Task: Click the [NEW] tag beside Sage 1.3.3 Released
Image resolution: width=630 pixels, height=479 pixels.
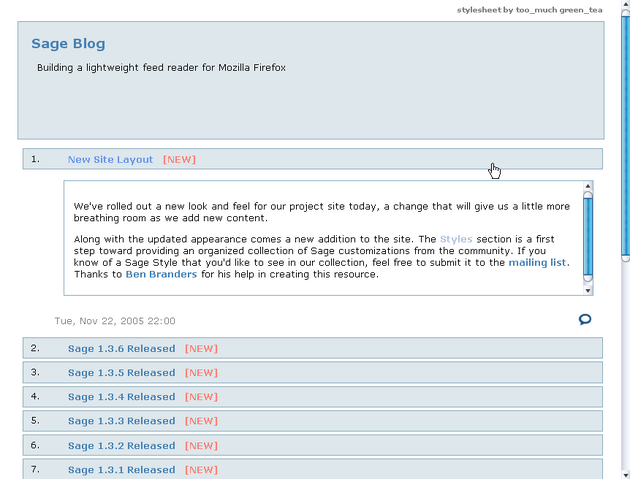Action: click(x=201, y=421)
